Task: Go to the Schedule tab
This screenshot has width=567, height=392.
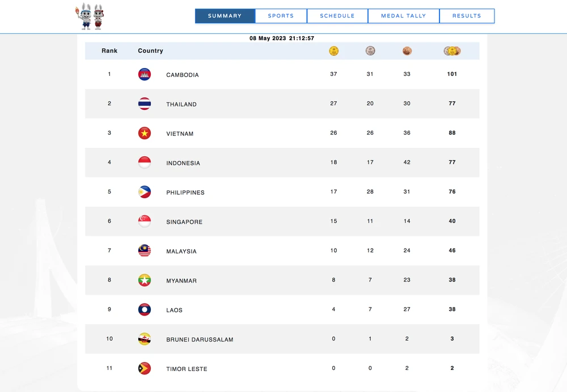Action: point(337,16)
